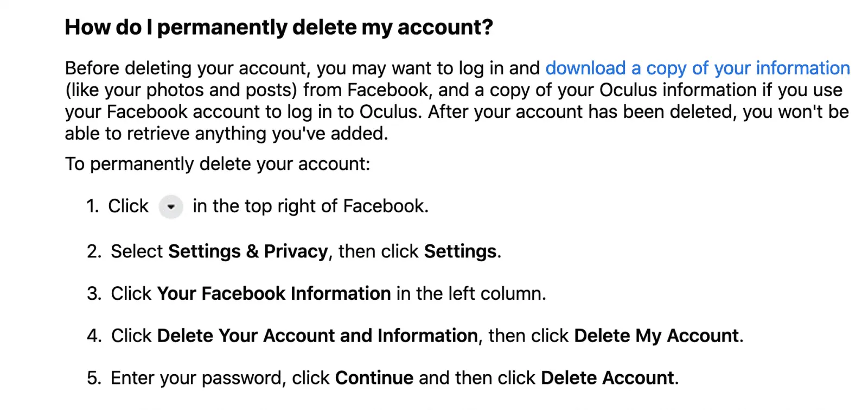
Task: Click the word 'Click' before the arrow icon
Action: click(x=128, y=206)
